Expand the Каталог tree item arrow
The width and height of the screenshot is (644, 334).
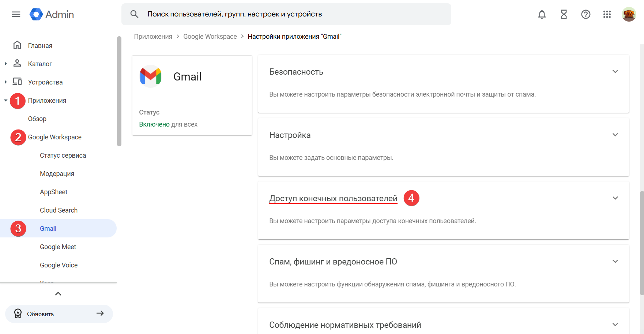click(5, 64)
